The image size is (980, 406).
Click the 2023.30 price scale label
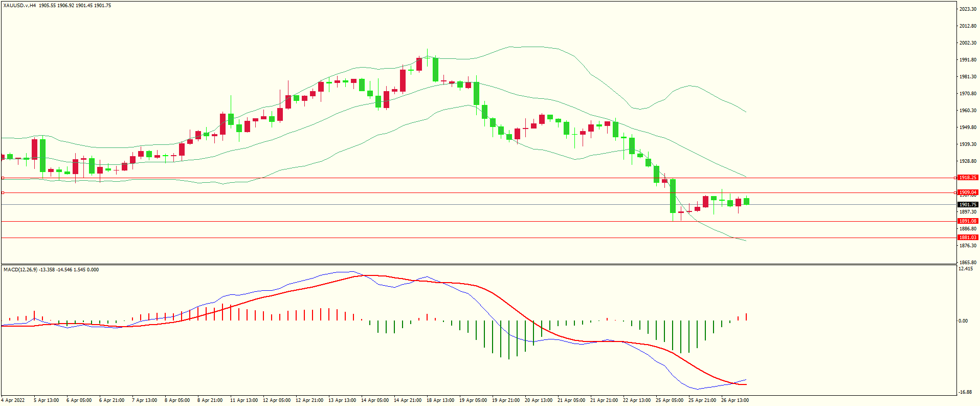tap(967, 9)
